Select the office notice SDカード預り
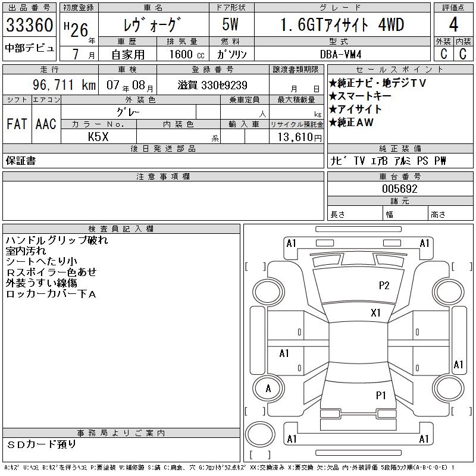 [x=42, y=444]
